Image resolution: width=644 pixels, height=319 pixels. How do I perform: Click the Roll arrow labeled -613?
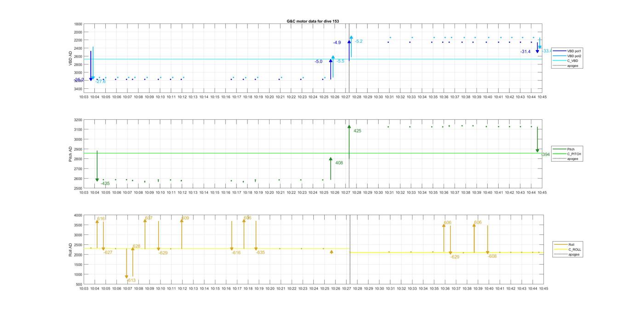click(x=126, y=264)
